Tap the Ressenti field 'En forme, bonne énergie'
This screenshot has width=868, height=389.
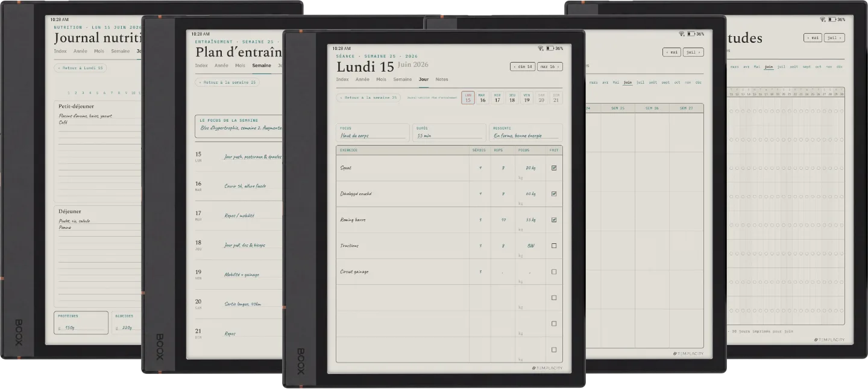pos(526,132)
